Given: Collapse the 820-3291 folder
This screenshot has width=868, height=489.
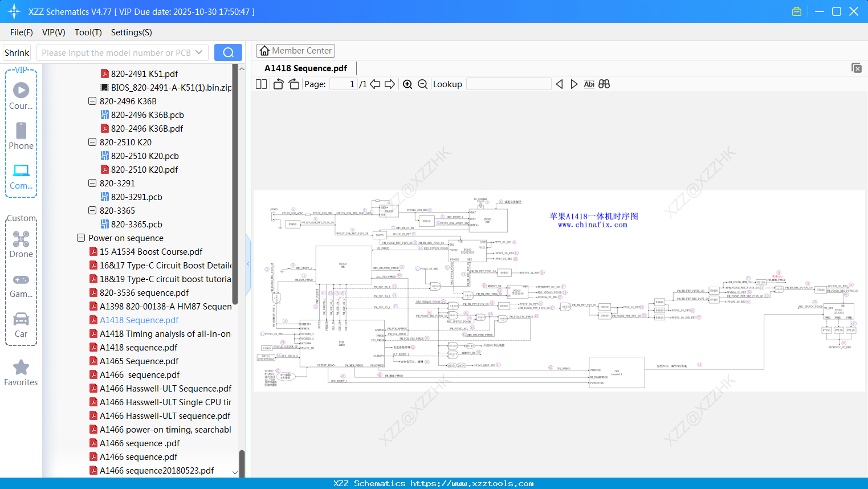Looking at the screenshot, I should pos(92,183).
